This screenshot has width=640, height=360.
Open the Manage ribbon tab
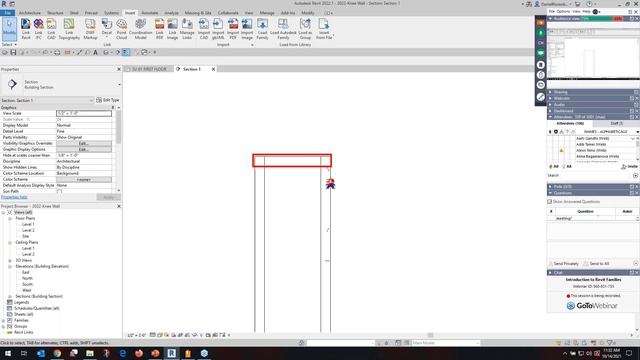pos(267,13)
